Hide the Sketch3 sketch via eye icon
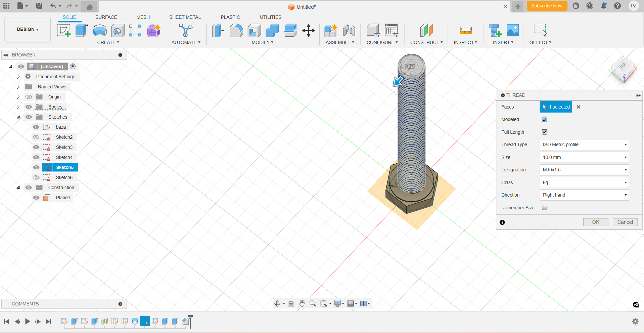Viewport: 644px width, 333px height. 36,147
